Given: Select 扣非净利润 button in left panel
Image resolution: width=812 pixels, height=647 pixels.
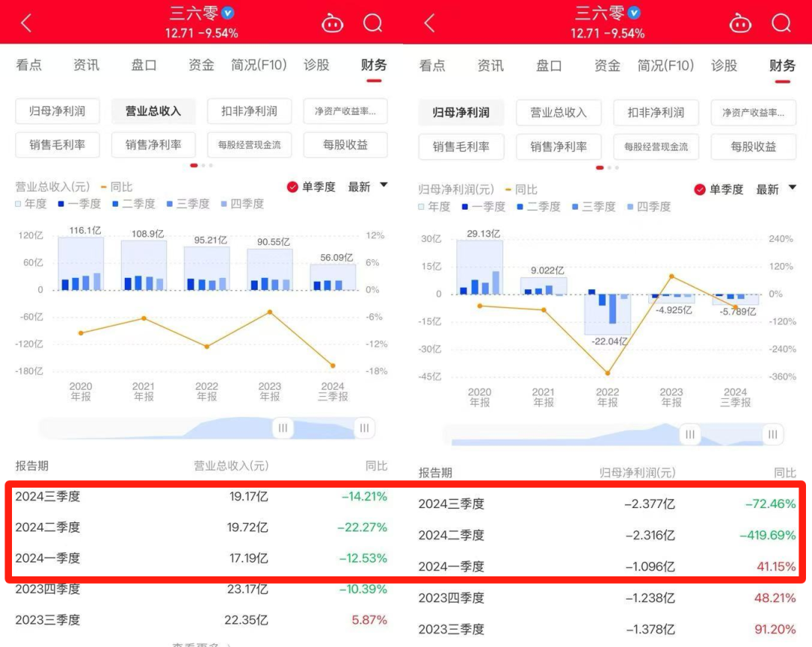Looking at the screenshot, I should (250, 111).
